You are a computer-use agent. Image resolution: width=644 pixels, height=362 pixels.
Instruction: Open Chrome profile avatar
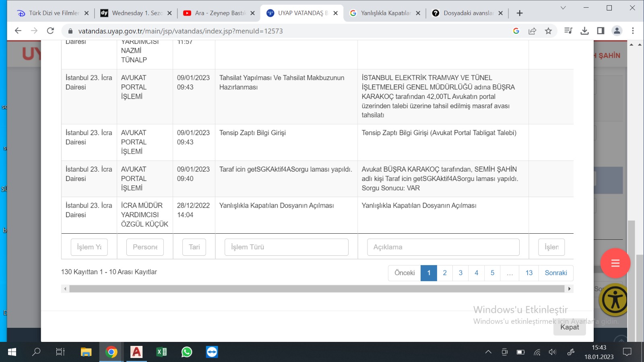617,31
